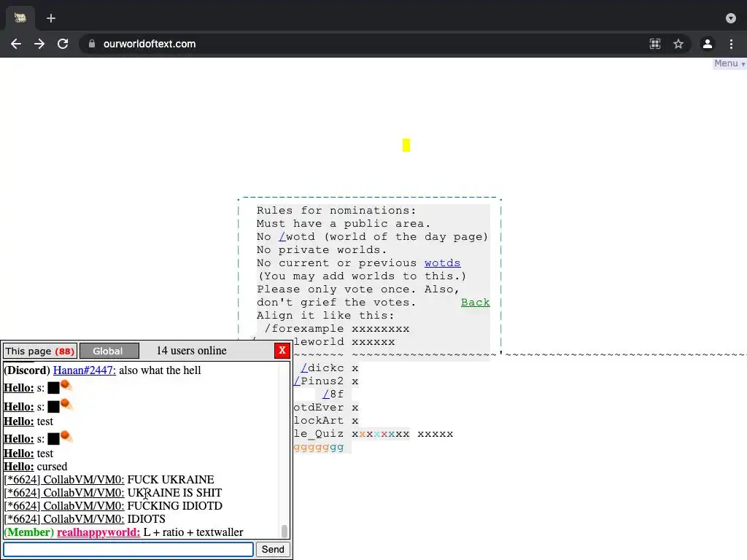Bookmark this page with the star icon
This screenshot has height=560, width=747.
(678, 44)
